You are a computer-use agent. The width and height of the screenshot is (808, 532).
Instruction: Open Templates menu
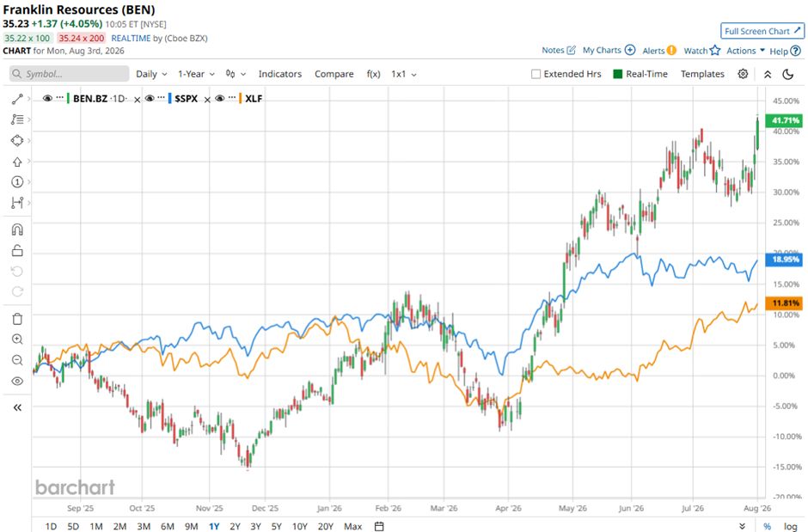pos(702,74)
